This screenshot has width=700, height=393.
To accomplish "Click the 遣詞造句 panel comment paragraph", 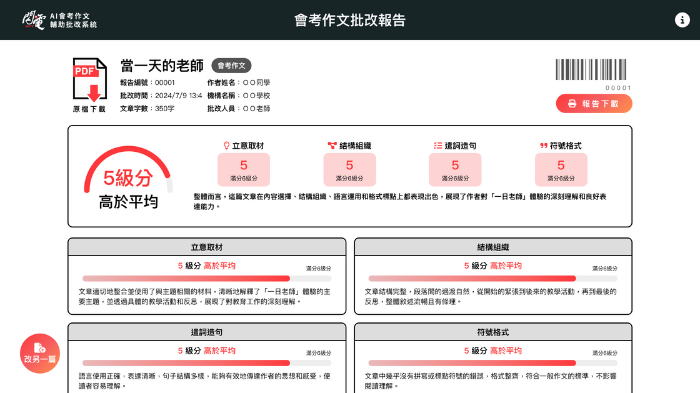I will click(204, 381).
